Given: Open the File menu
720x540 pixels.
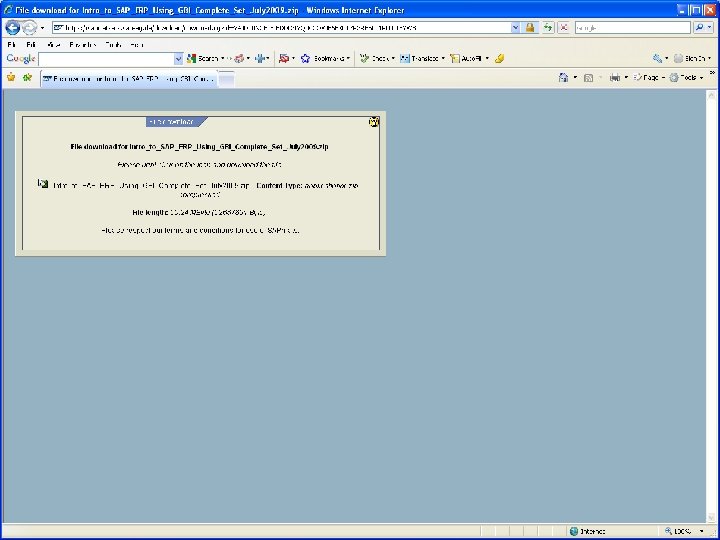Looking at the screenshot, I should [x=12, y=45].
